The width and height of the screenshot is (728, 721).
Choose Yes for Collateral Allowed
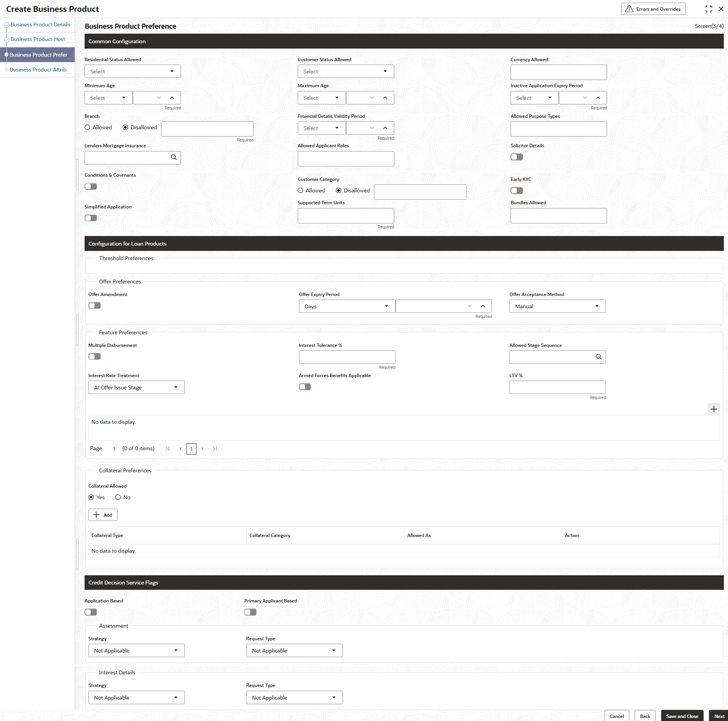[x=91, y=497]
